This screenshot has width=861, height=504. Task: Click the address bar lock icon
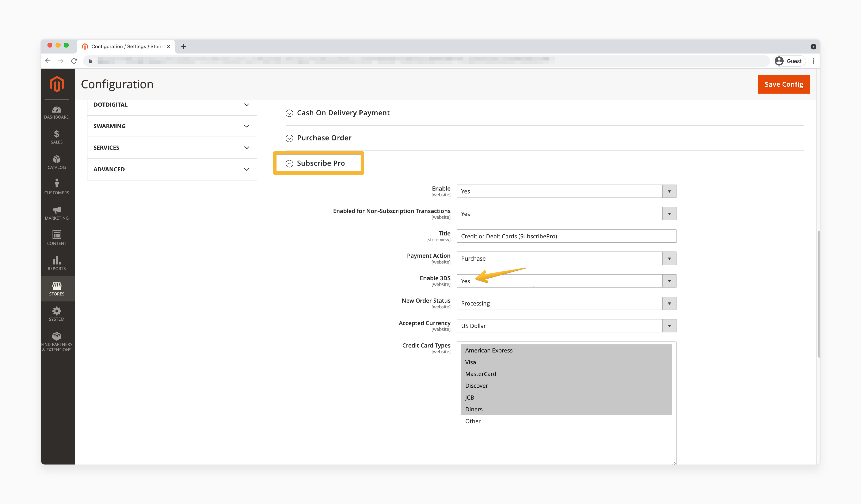point(90,61)
